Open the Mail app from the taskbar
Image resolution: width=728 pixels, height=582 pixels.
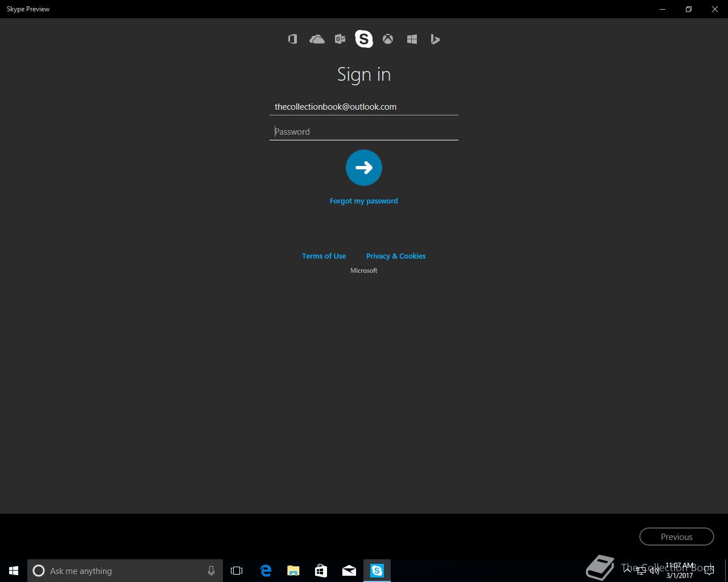pos(349,571)
